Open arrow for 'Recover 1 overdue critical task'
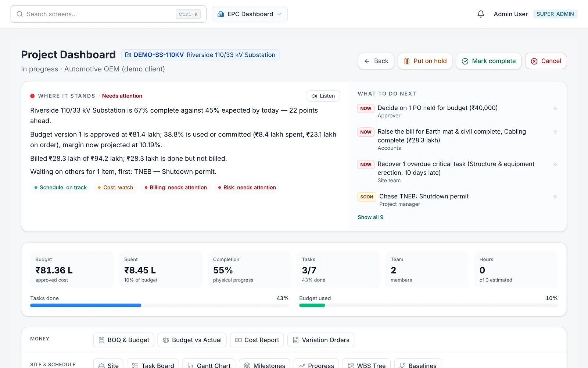 tap(555, 164)
